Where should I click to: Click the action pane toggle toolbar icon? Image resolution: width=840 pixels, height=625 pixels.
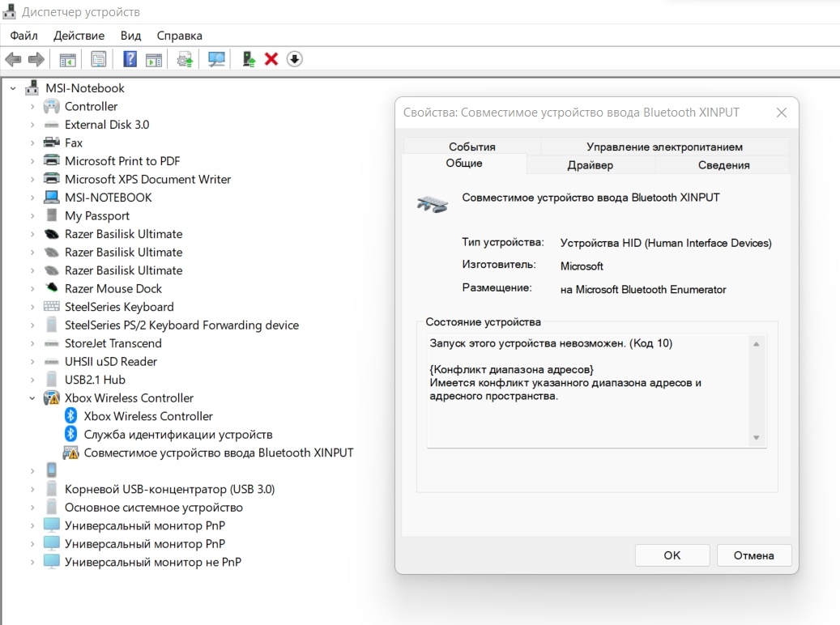[x=154, y=59]
